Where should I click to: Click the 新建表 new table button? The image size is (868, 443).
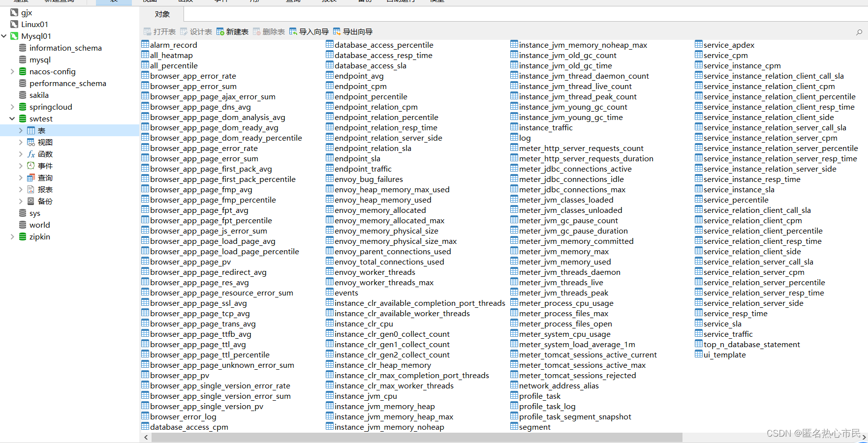point(232,31)
